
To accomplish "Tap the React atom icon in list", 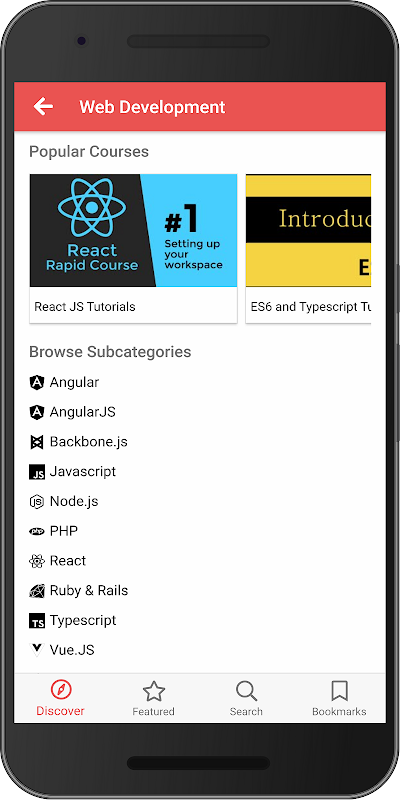I will [37, 561].
